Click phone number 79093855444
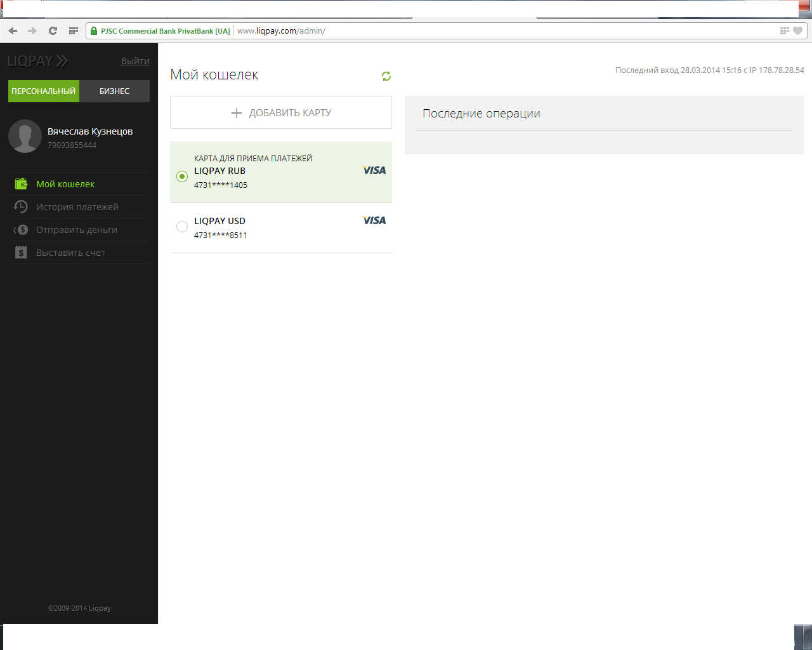The height and width of the screenshot is (650, 812). coord(72,145)
